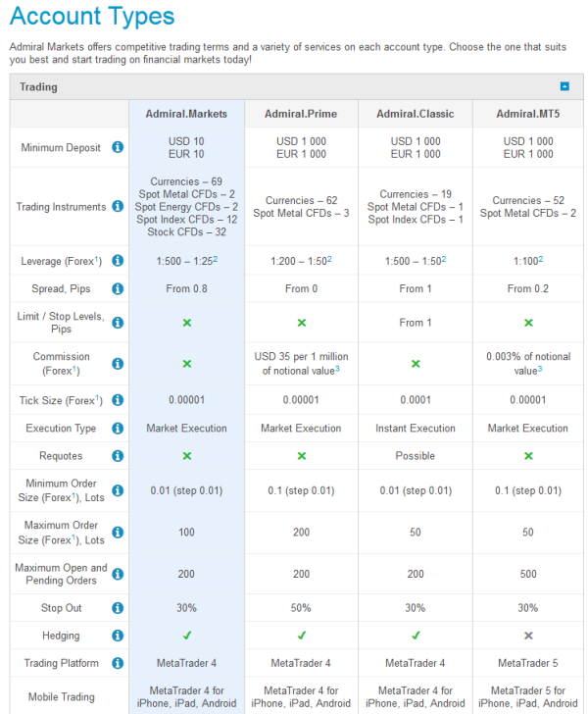The image size is (588, 714).
Task: Click 'MetaTrader 5' trading platform cell
Action: (x=528, y=663)
